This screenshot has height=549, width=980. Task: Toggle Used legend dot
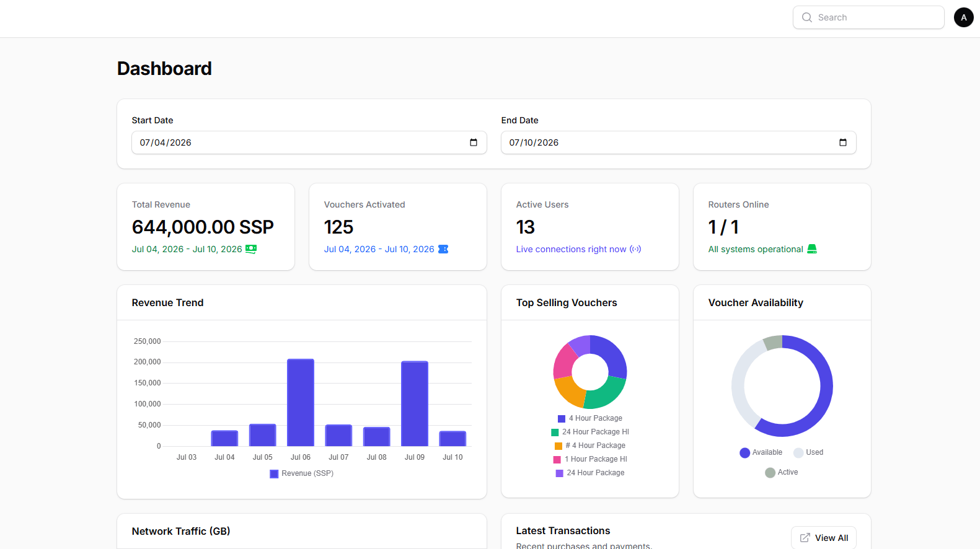(x=798, y=453)
